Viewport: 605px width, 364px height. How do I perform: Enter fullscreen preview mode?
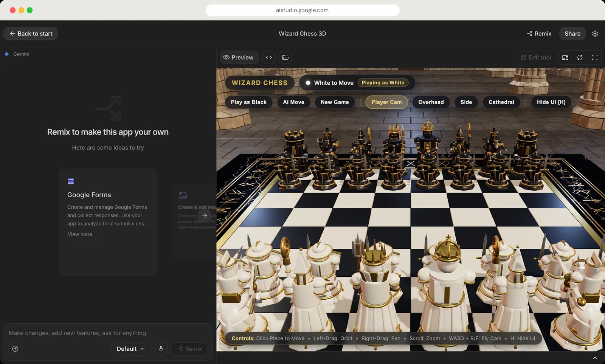coord(594,57)
